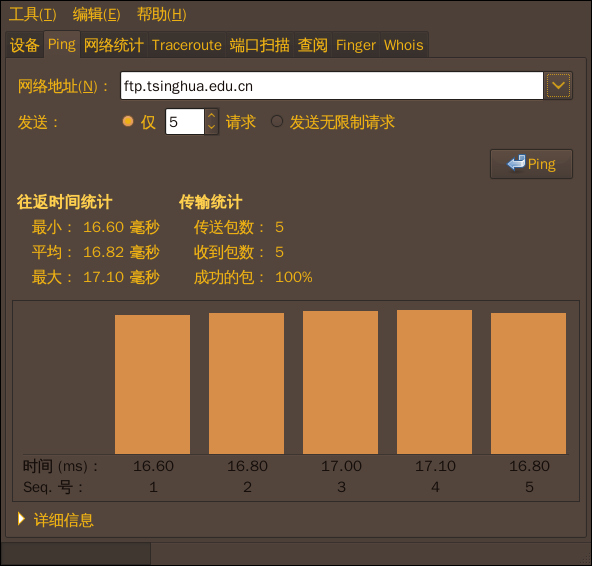Decrease the request count with down arrow
This screenshot has height=566, width=592.
tap(212, 128)
